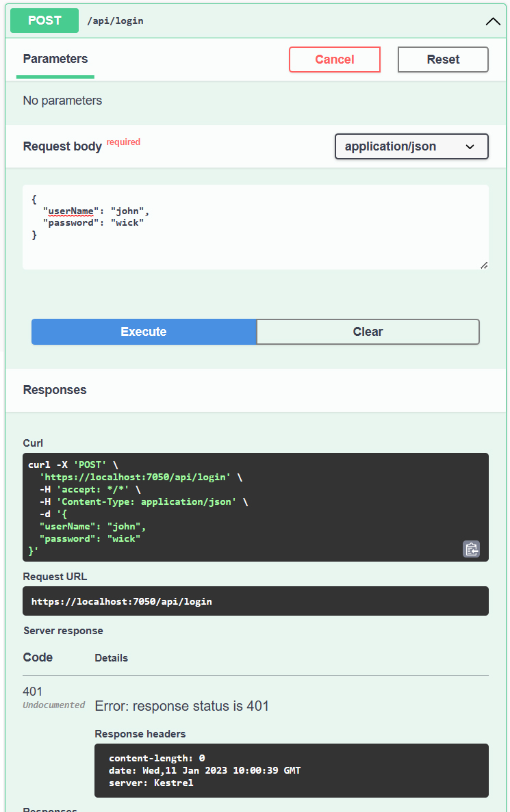Image resolution: width=510 pixels, height=812 pixels.
Task: Click the Undocumented label under 401
Action: pos(54,705)
